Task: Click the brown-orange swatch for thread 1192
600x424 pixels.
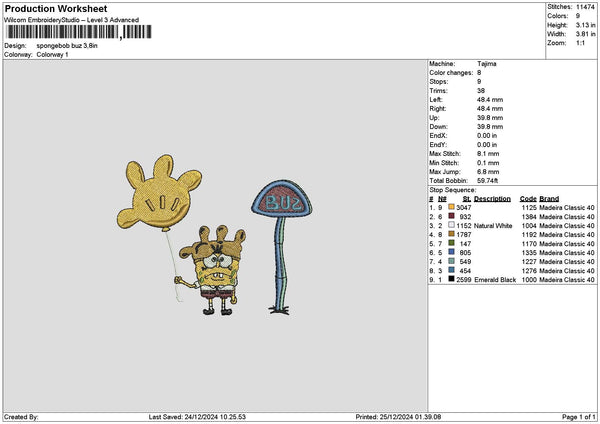Action: coord(451,234)
